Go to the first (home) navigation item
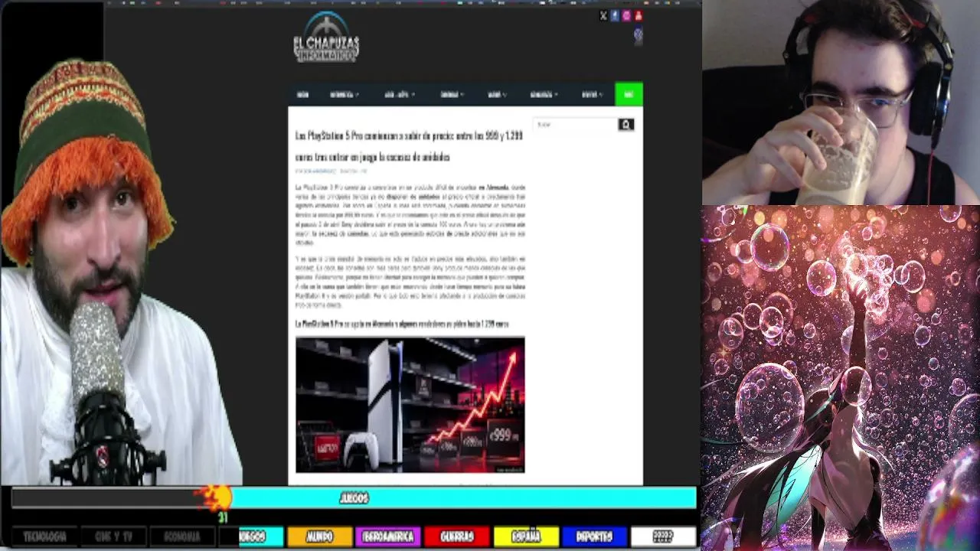980x551 pixels. point(302,94)
